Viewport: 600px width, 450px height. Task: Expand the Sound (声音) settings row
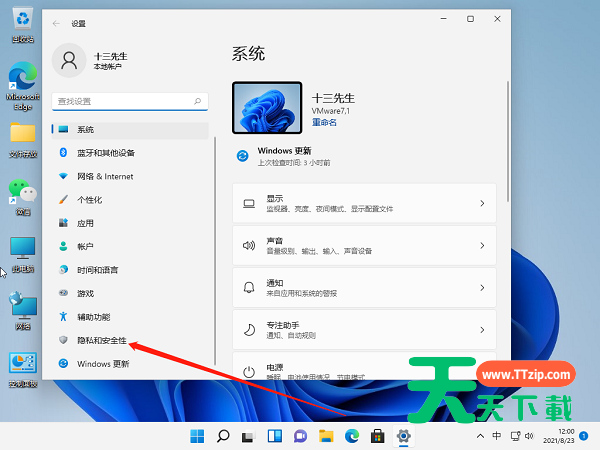(365, 245)
